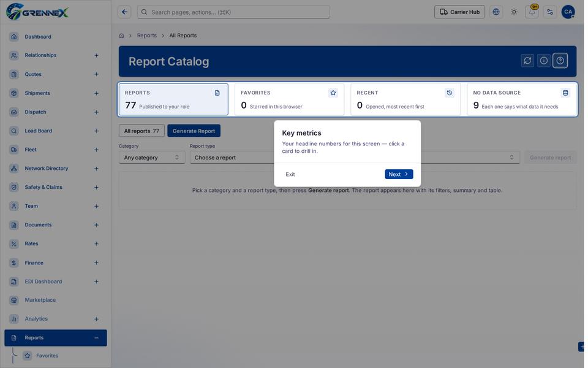Screen dimensions: 588x368
Task: Click the refresh icon in Report Catalog header
Action: coord(527,61)
